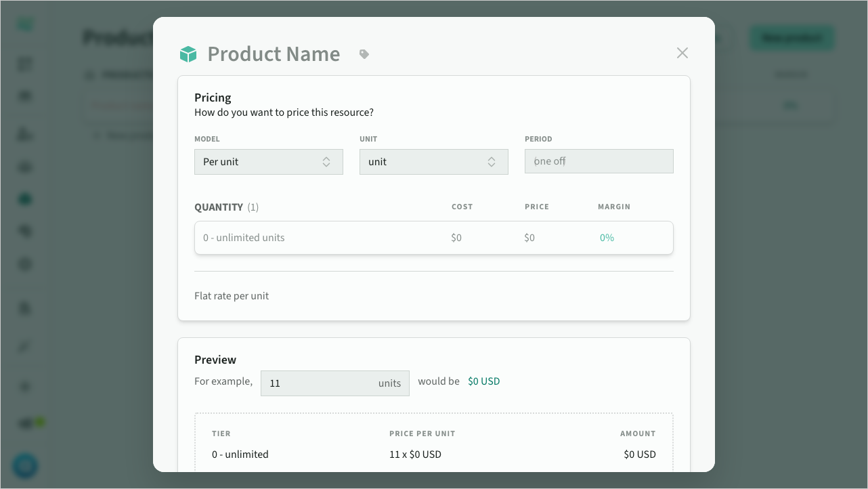Click the teal product cube icon
Viewport: 868px width, 489px height.
(188, 54)
